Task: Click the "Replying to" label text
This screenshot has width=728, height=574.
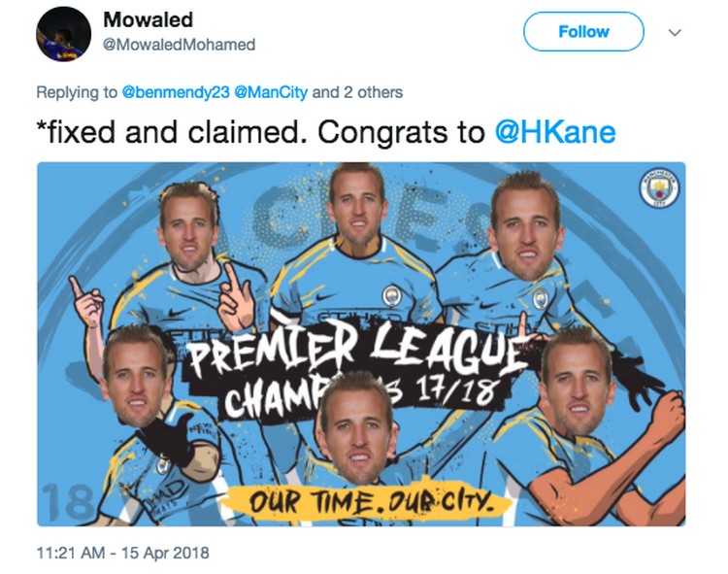Action: coord(77,92)
